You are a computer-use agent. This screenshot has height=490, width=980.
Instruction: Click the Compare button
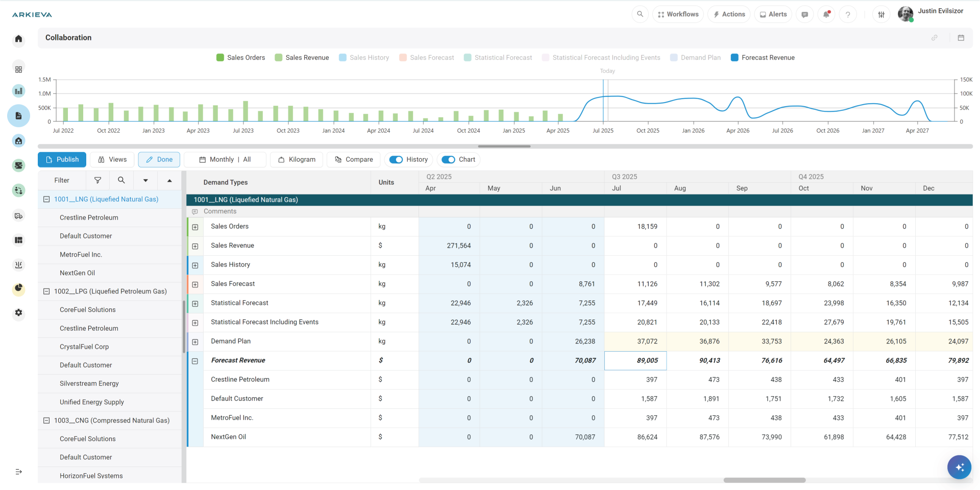354,160
